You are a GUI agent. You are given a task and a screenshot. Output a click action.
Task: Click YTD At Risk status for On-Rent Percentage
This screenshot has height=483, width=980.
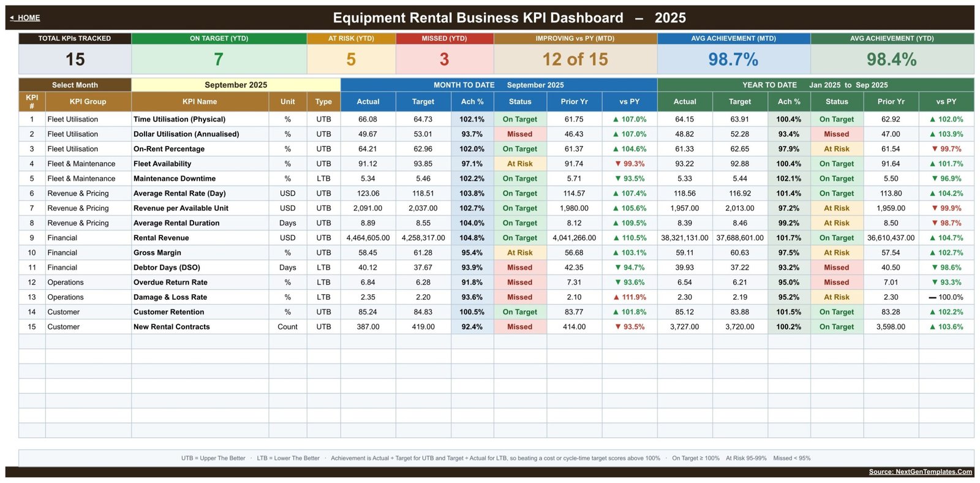pos(837,149)
